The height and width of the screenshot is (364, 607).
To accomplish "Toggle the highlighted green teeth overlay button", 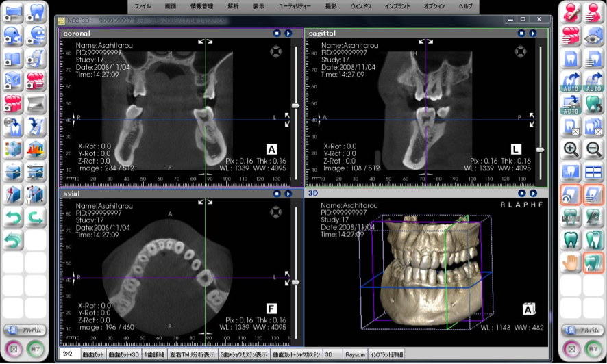I will pos(593,263).
